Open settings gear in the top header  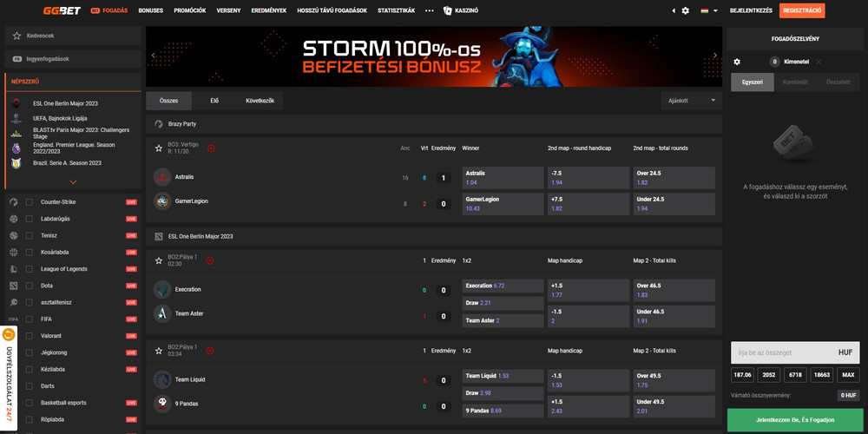(x=685, y=10)
